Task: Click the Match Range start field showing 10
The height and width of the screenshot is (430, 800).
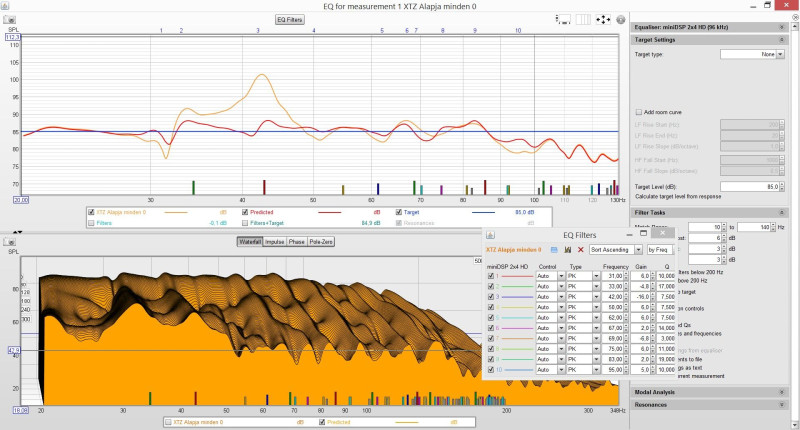Action: click(705, 227)
